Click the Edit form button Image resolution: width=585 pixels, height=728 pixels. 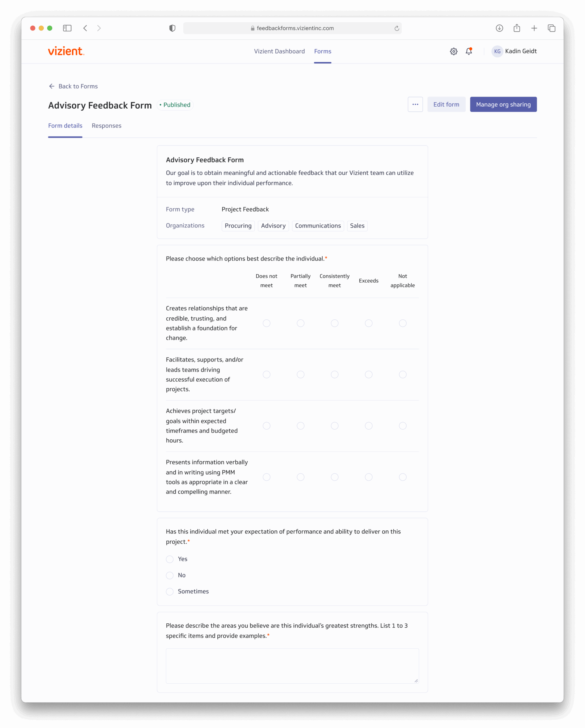(x=446, y=104)
